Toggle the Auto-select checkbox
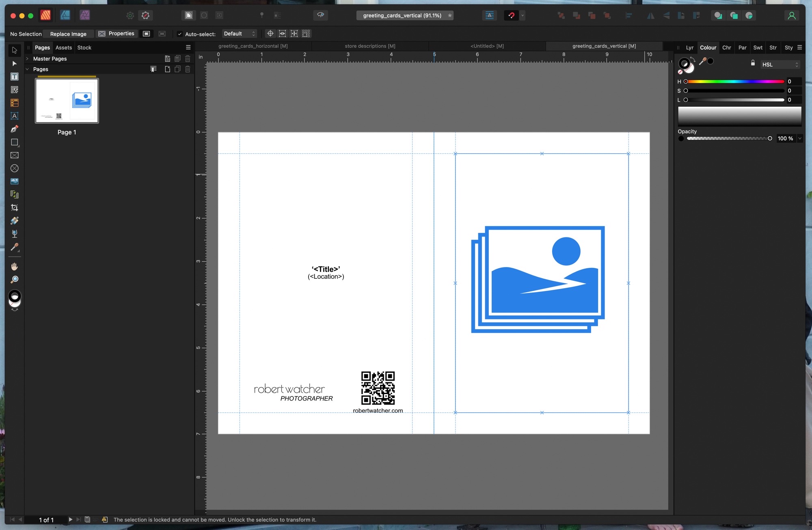 click(179, 34)
